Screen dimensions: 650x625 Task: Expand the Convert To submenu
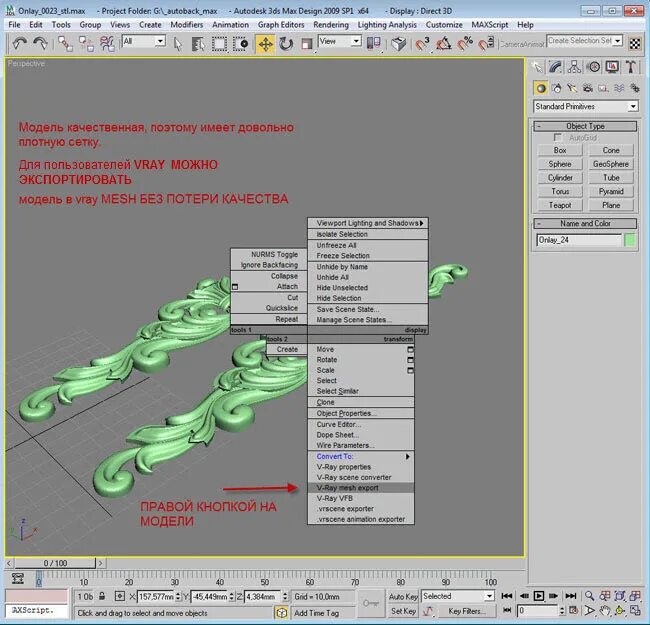tap(361, 456)
